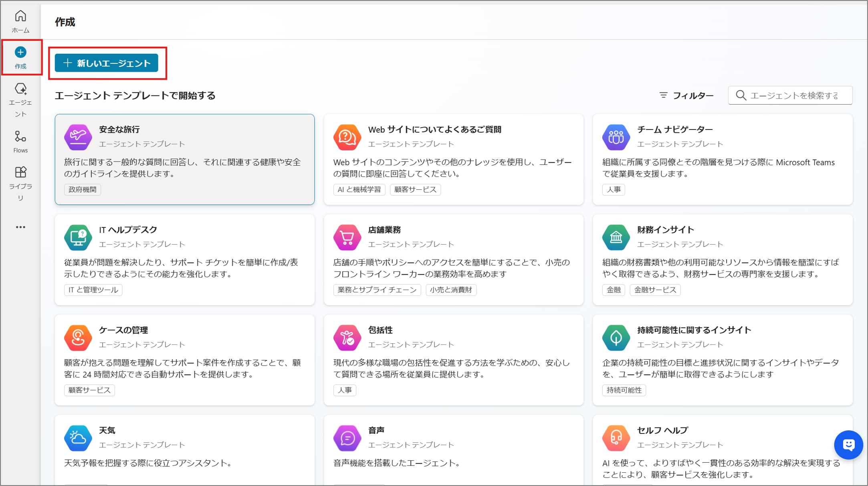The width and height of the screenshot is (868, 486).
Task: Select the 天気 weather template icon
Action: 78,438
